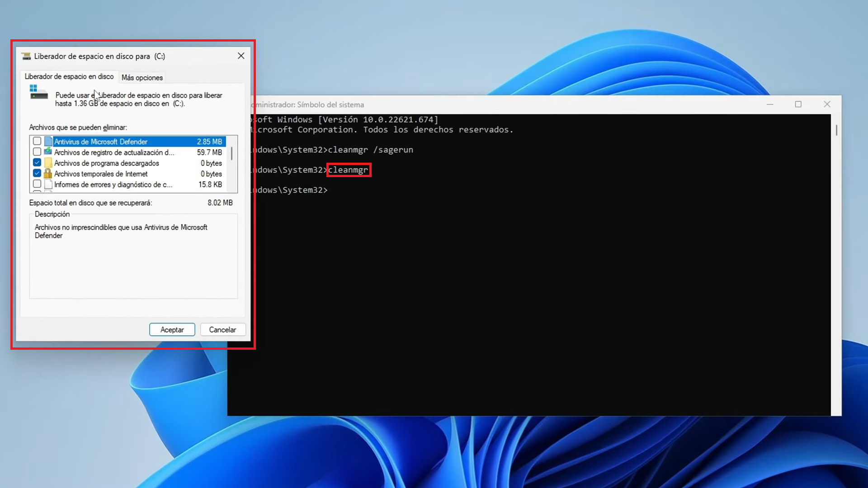Click the yellow folder icon for downloaded program files
This screenshot has height=488, width=868.
click(x=48, y=163)
